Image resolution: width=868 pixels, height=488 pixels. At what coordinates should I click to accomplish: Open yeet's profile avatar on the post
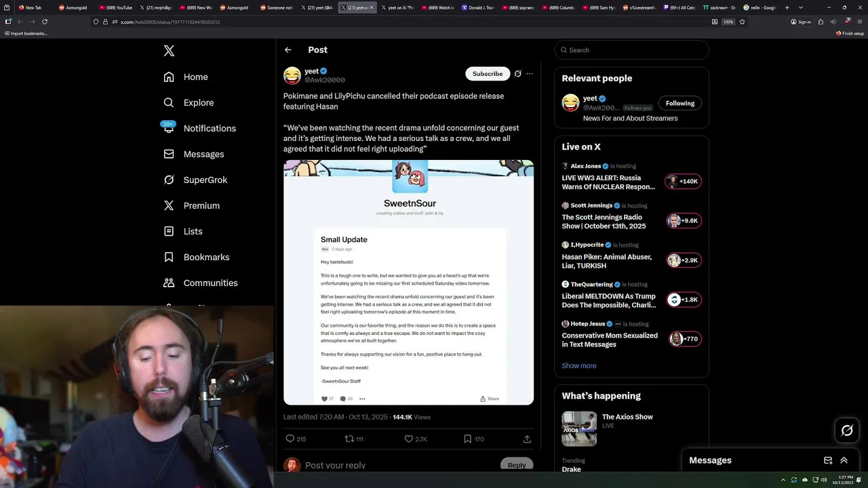click(x=292, y=75)
